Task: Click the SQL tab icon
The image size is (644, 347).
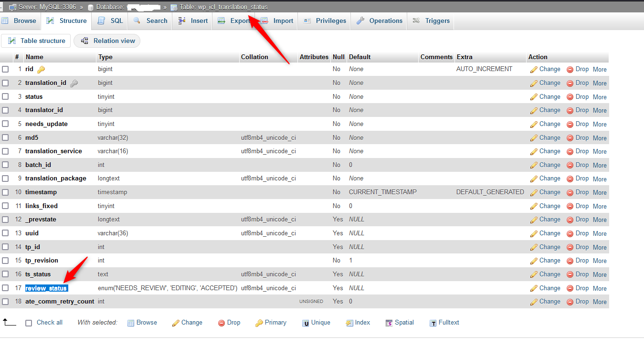Action: coord(101,21)
